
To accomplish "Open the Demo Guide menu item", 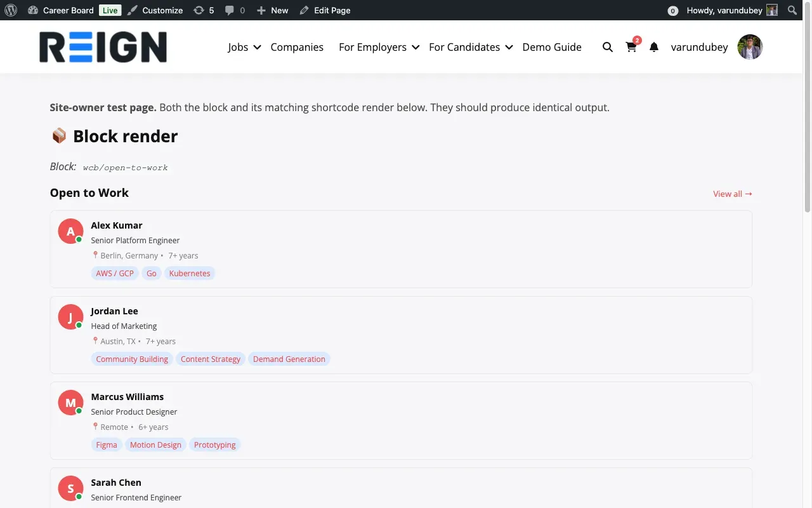I will tap(552, 47).
